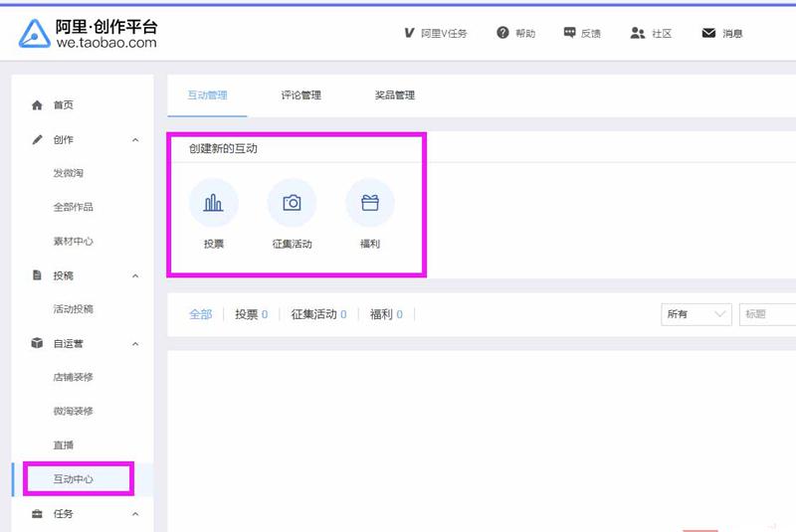
Task: Click the we.taobao.com text in the header
Action: point(106,43)
